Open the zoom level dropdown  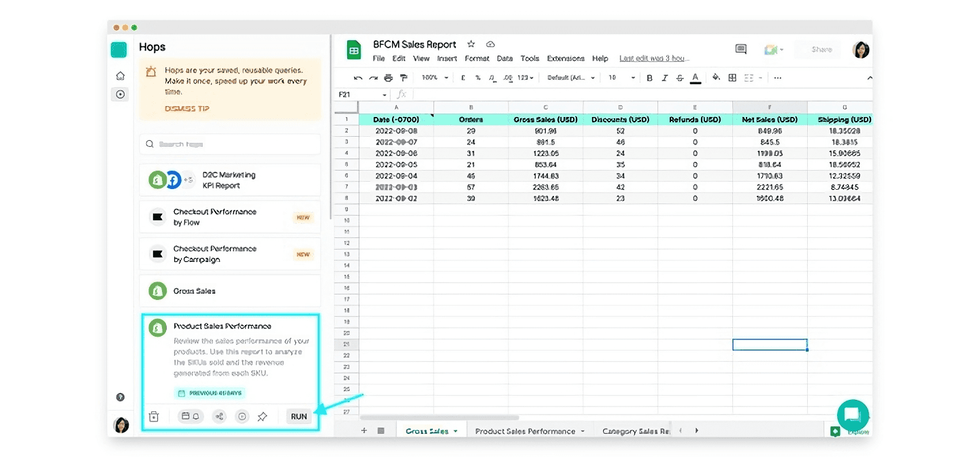(436, 78)
